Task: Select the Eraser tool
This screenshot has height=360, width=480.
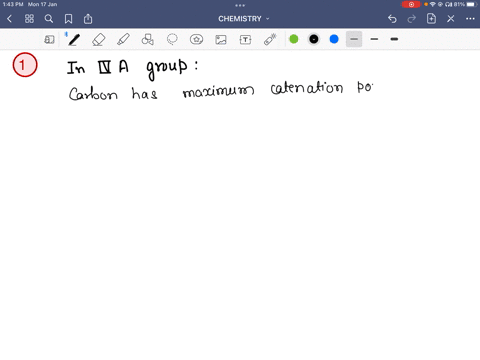Action: [99, 39]
